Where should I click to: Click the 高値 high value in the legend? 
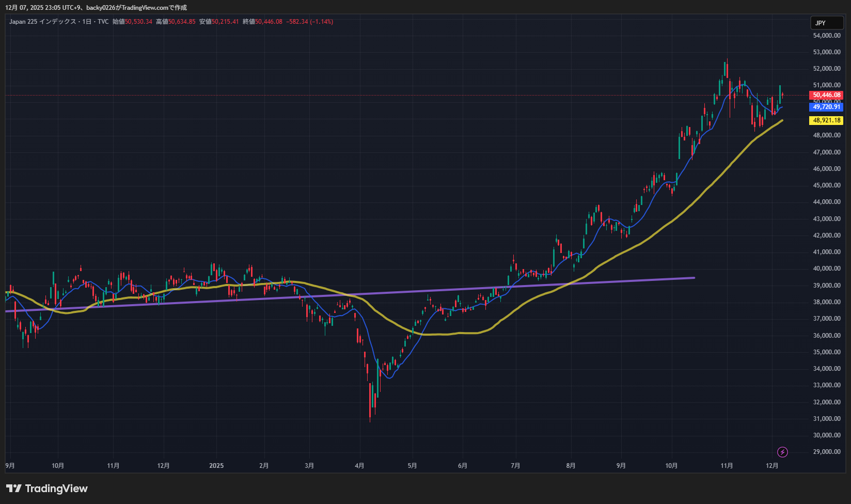182,22
